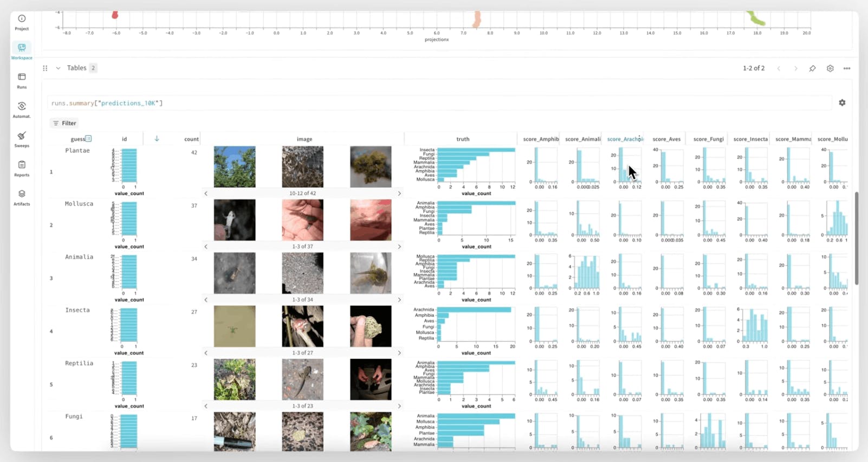Show previous images in the Plantae row
The height and width of the screenshot is (462, 868).
(206, 194)
